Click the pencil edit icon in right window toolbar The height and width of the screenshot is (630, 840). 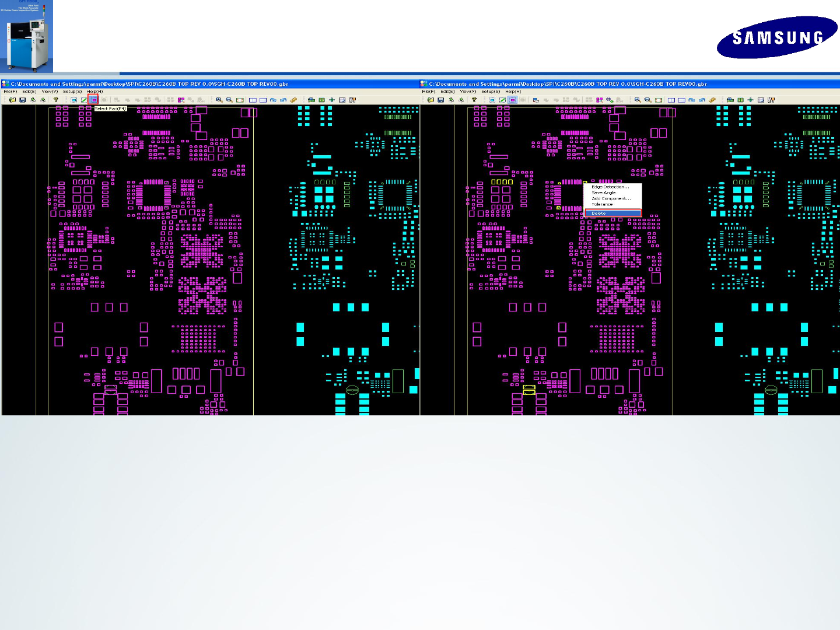pyautogui.click(x=502, y=100)
